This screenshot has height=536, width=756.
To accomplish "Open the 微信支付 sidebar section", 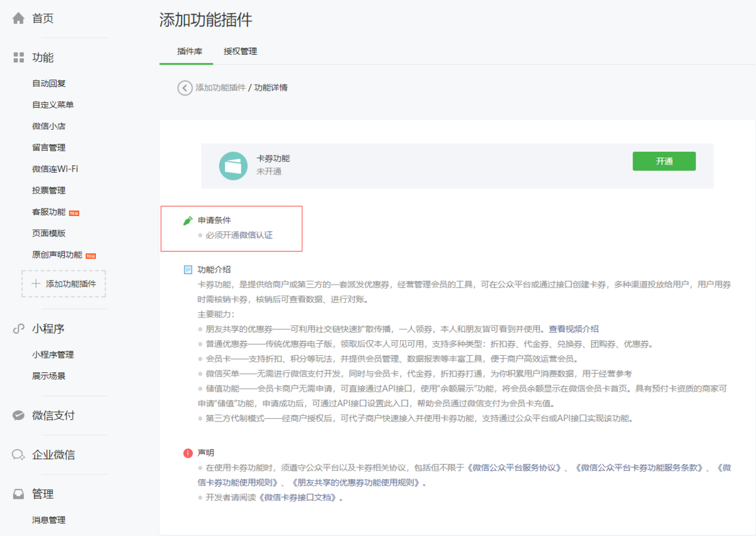I will point(54,416).
